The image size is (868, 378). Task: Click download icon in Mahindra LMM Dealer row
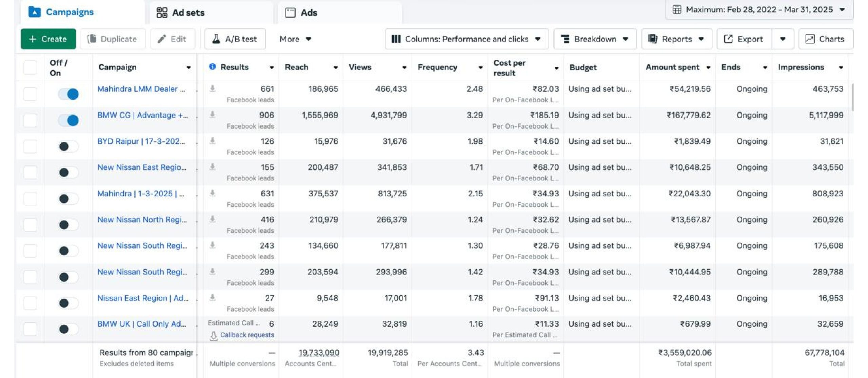point(212,88)
